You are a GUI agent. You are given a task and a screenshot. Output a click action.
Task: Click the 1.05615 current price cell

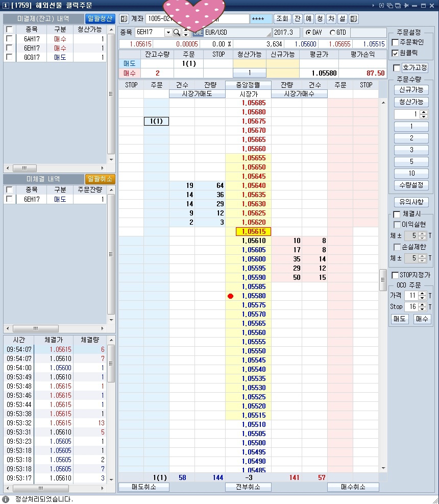[253, 232]
